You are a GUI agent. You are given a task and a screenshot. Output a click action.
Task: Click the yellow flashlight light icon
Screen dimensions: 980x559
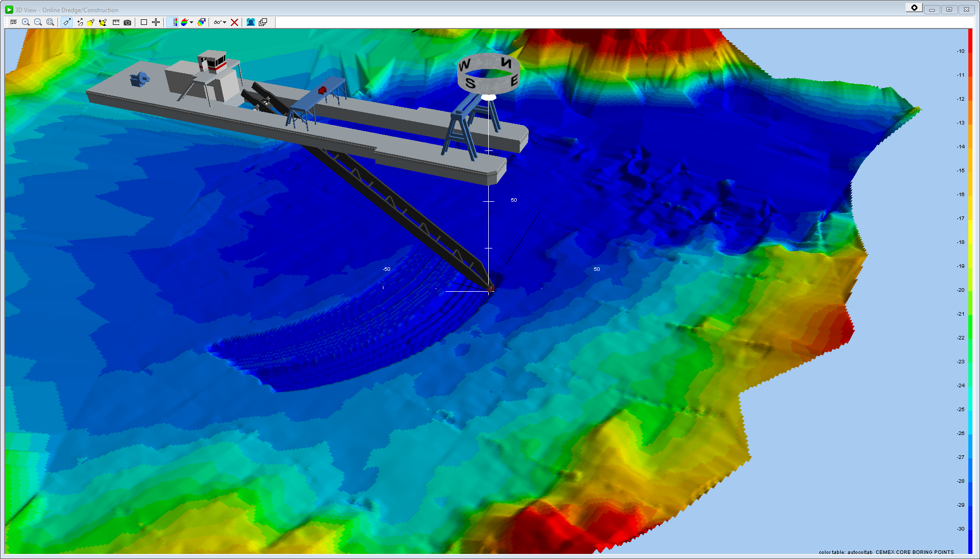pyautogui.click(x=91, y=22)
